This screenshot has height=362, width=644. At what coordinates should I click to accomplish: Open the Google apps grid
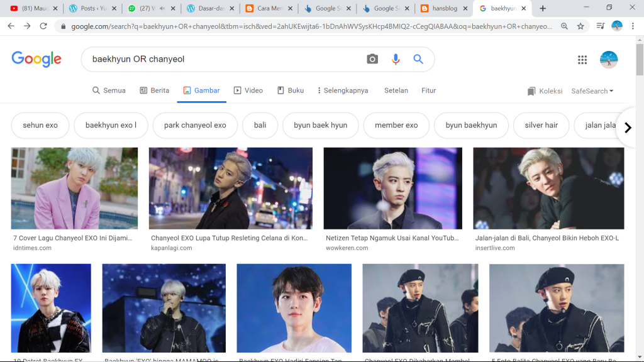click(x=582, y=60)
